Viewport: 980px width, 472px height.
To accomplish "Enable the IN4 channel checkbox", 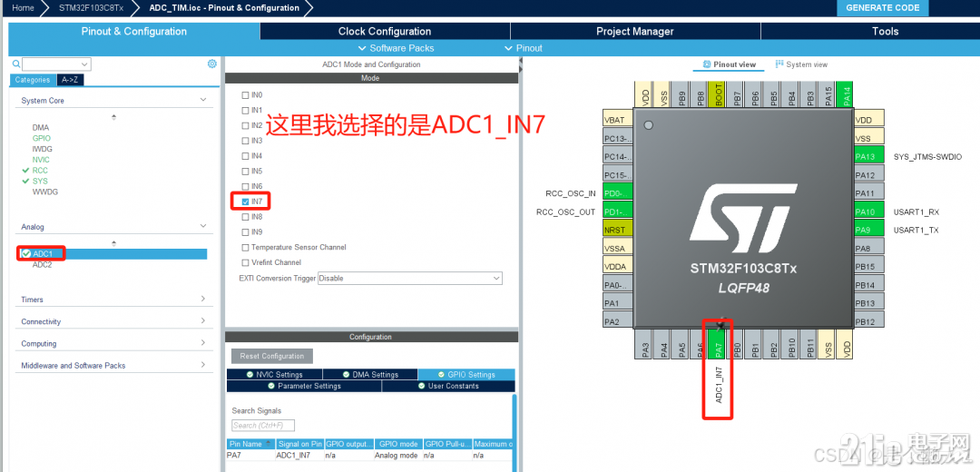I will (245, 155).
